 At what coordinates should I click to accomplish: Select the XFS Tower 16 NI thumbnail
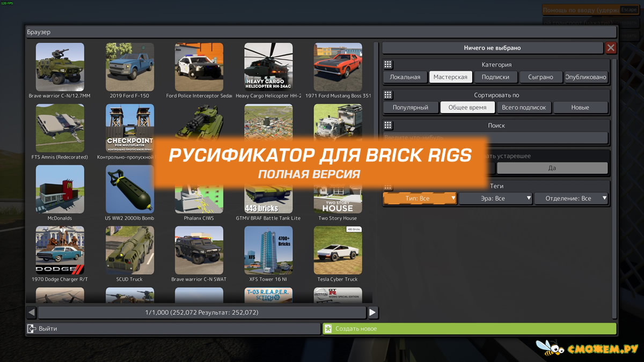click(268, 250)
